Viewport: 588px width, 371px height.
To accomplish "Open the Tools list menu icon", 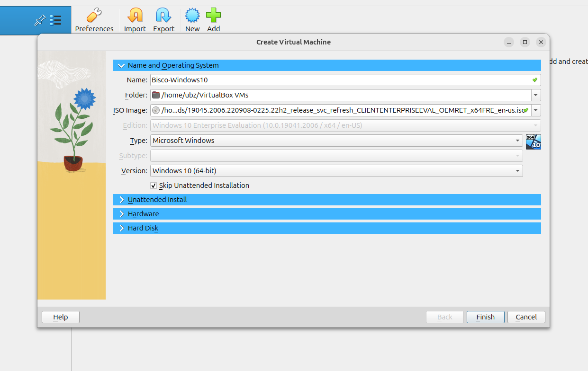I will 55,20.
